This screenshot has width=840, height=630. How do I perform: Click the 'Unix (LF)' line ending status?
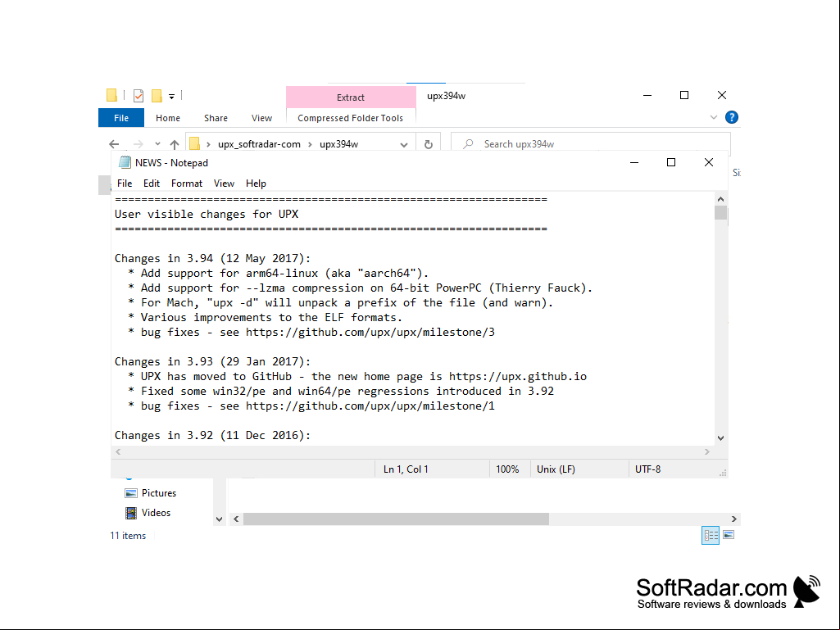556,469
